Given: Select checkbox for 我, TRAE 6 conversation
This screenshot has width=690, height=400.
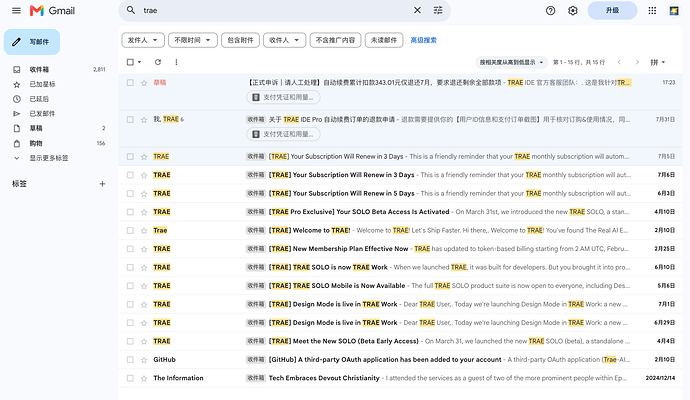Looking at the screenshot, I should (130, 120).
